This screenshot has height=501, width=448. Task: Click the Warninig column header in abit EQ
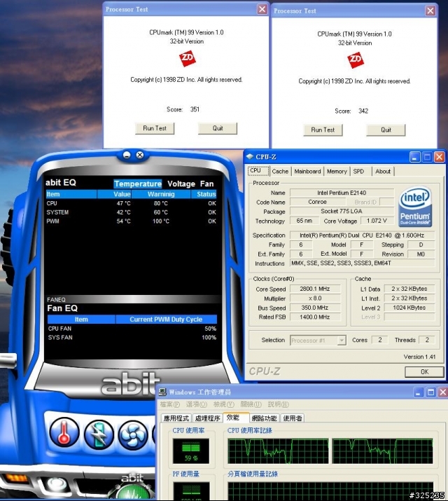coord(161,194)
